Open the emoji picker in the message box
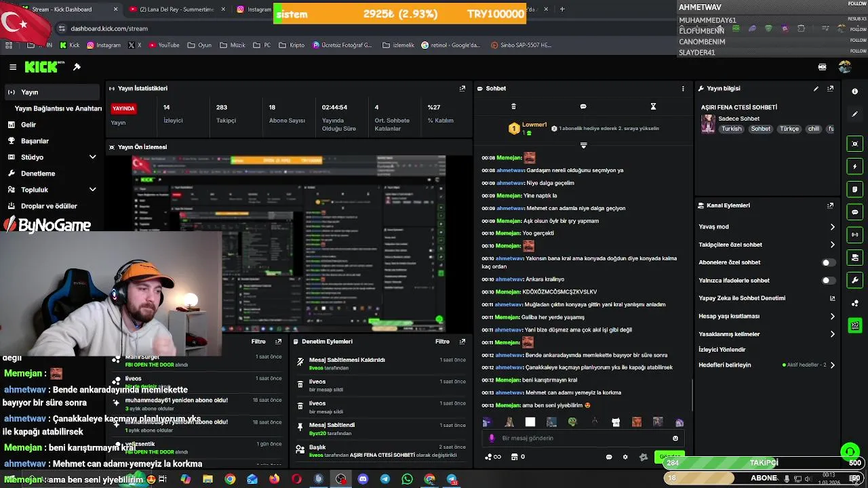This screenshot has height=488, width=868. point(675,439)
